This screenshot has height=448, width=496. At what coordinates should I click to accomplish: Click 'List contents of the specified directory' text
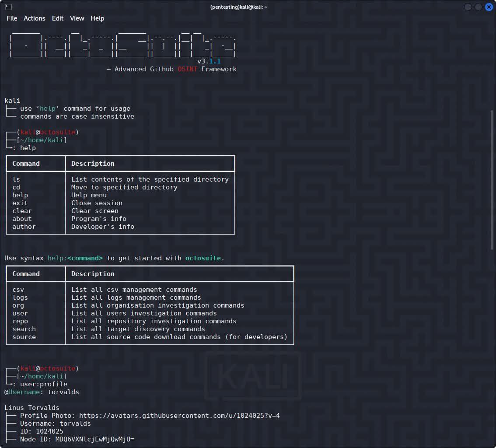[x=150, y=179]
